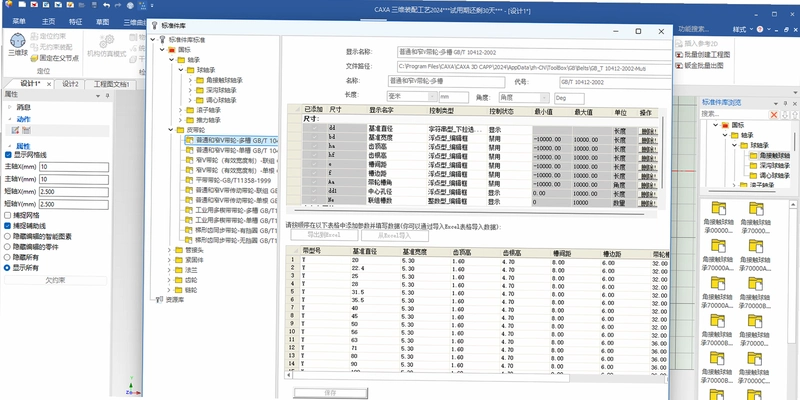Click the globe icon in the quick access toolbar
Screen dimensions: 800x400
tap(130, 6)
